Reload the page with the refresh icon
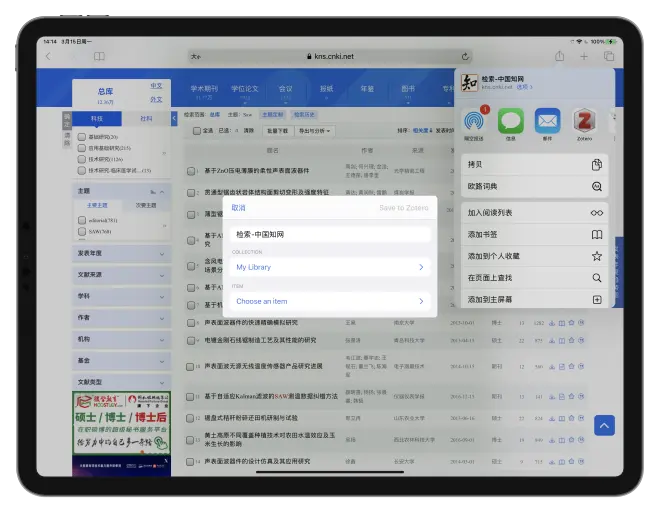 tap(465, 56)
